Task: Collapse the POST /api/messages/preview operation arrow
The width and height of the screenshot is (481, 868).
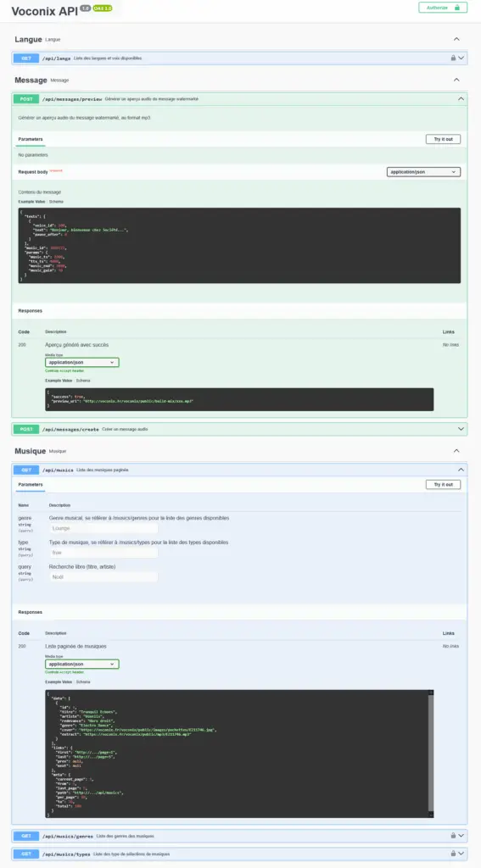Action: click(461, 98)
